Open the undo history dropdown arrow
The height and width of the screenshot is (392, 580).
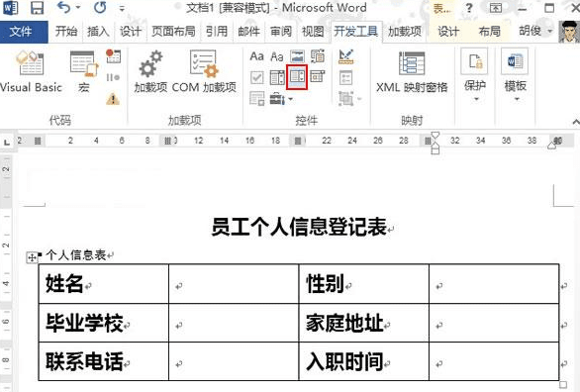tap(78, 8)
